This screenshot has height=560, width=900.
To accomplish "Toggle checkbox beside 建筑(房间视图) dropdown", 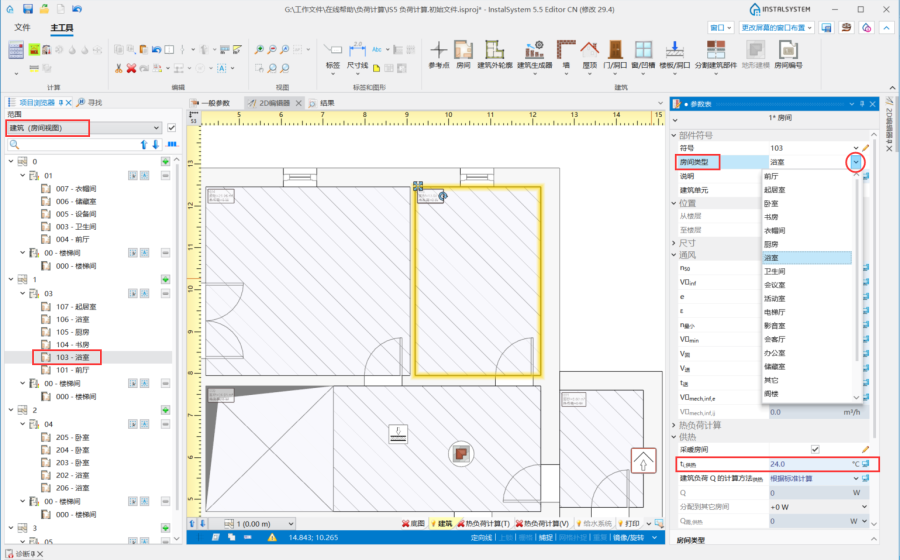I will point(172,128).
